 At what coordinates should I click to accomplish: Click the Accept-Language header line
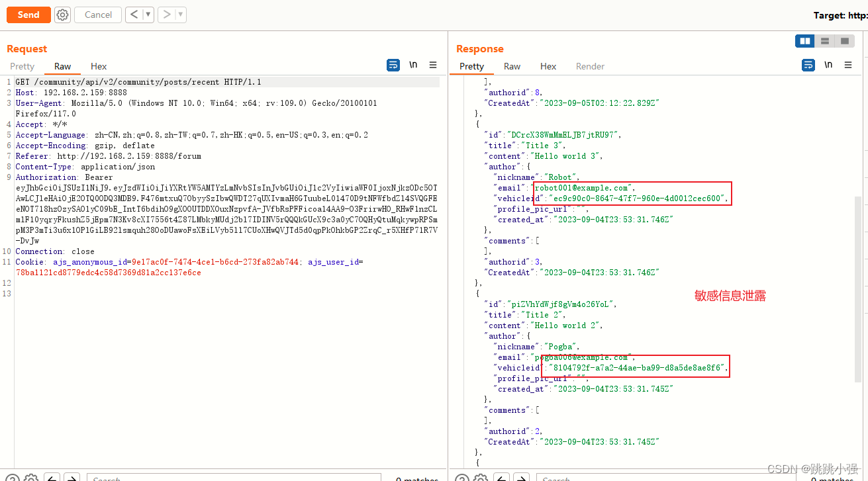coord(191,135)
